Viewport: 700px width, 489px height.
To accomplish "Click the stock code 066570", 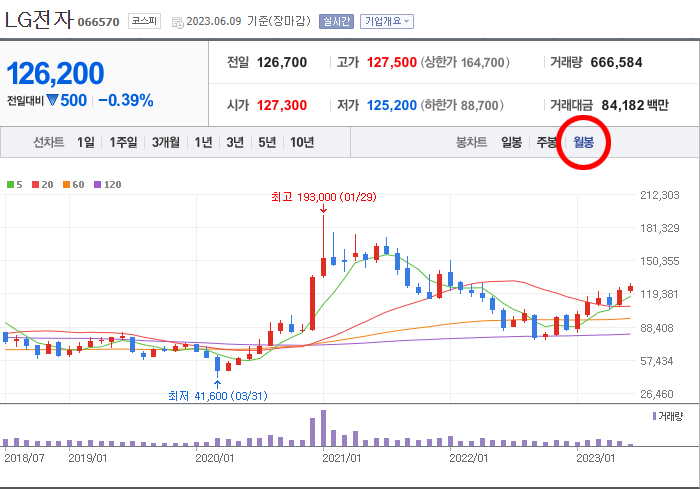I will pyautogui.click(x=99, y=22).
